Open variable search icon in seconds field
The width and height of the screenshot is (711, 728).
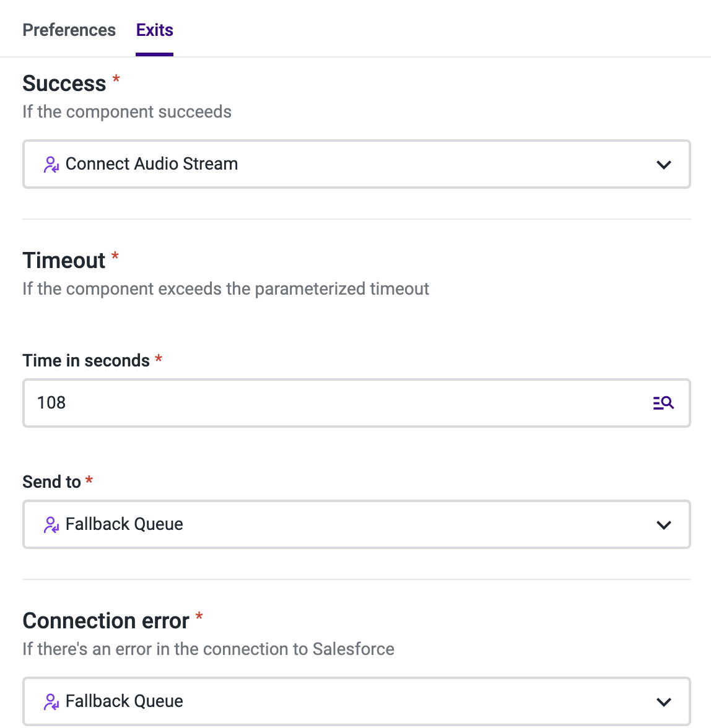[x=663, y=403]
